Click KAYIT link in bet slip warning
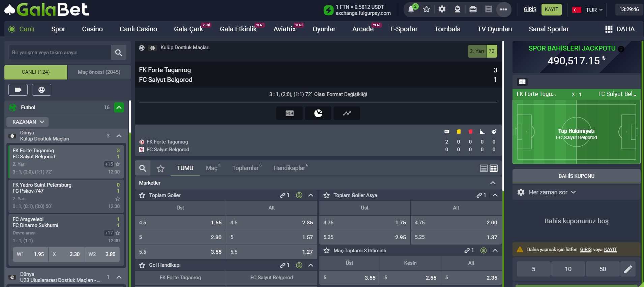Viewport: 644px width, 287px height. 610,250
